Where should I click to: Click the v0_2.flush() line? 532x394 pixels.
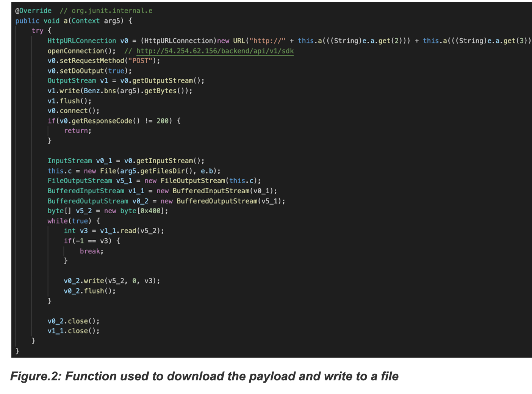90,291
